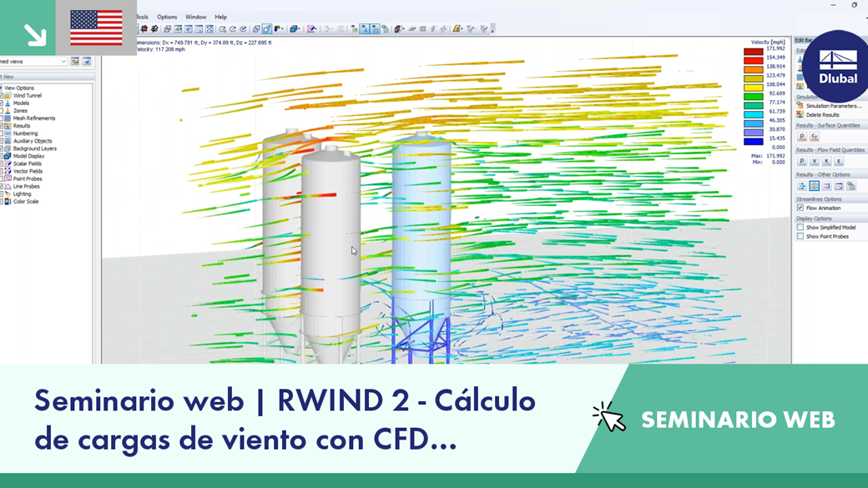Click the dark red 171.992 legend swatch
This screenshot has width=868, height=488.
(x=754, y=52)
